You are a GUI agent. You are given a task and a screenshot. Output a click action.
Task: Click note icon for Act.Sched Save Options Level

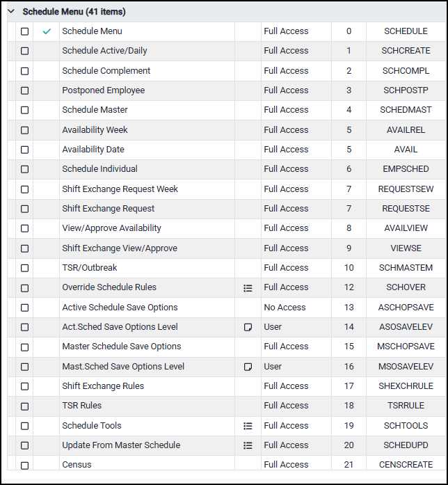[248, 327]
